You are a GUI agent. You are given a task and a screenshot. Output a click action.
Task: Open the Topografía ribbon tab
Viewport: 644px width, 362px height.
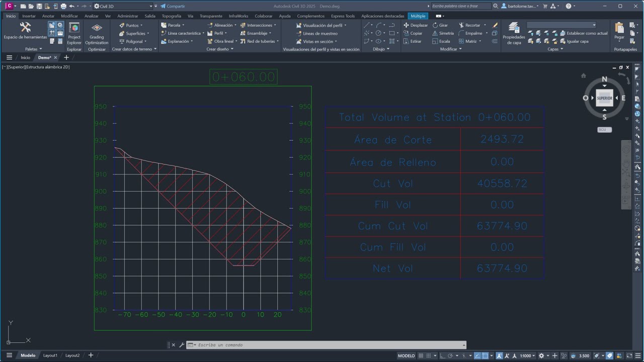coord(172,16)
